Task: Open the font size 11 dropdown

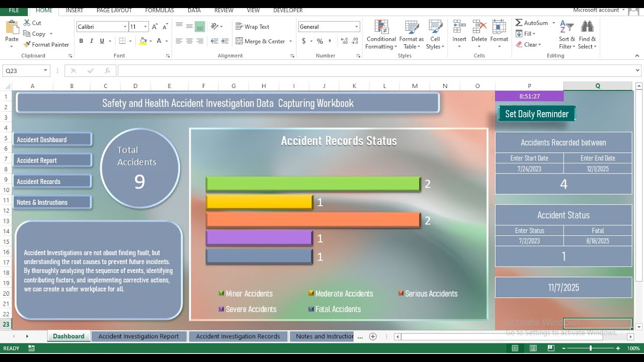Action: pyautogui.click(x=145, y=27)
